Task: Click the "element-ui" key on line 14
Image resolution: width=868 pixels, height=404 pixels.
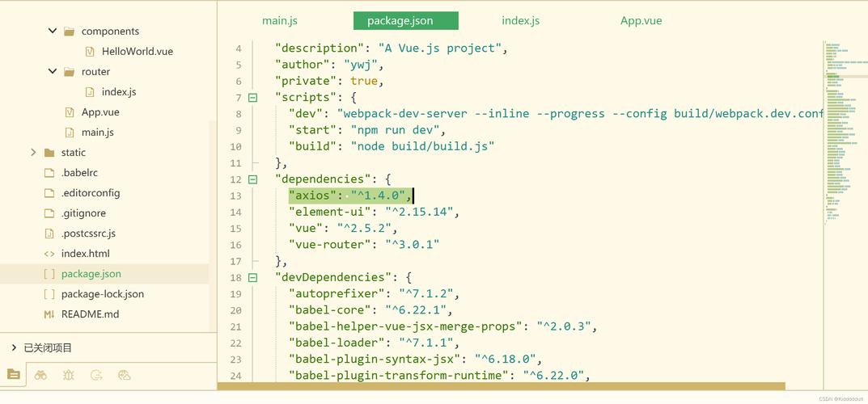Action: 329,212
